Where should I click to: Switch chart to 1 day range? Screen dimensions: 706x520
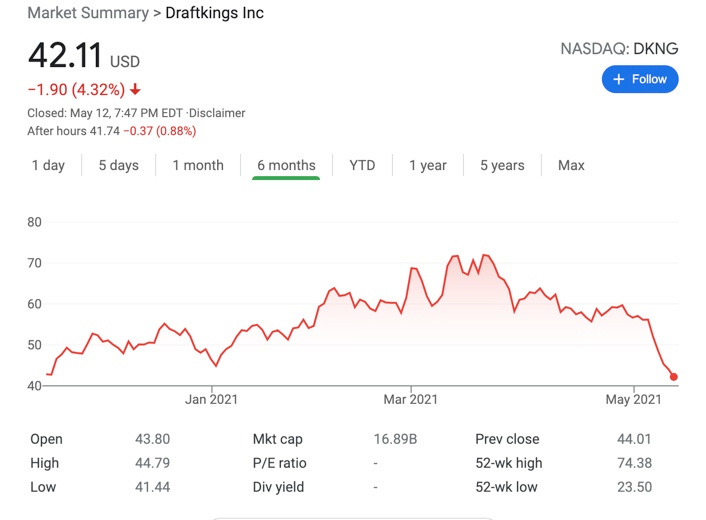(48, 165)
